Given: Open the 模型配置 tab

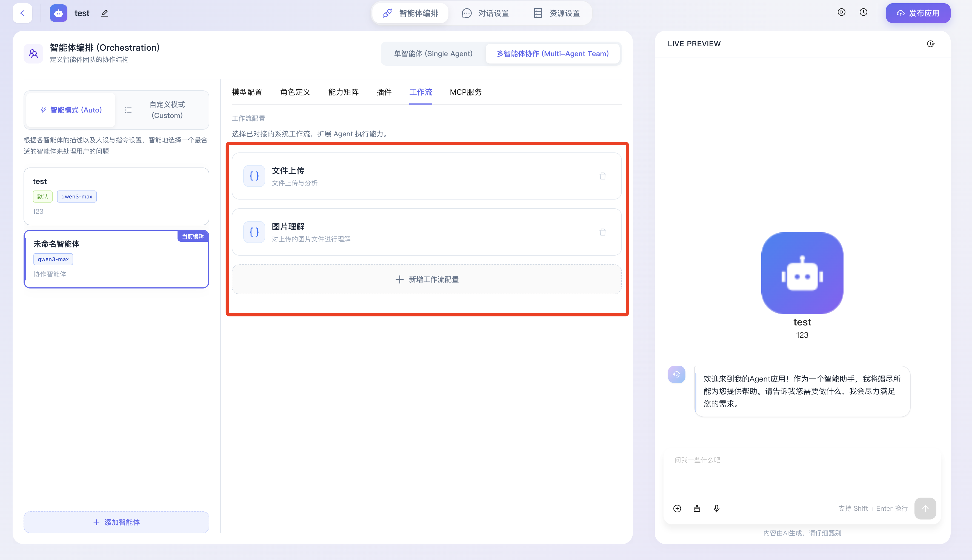Looking at the screenshot, I should point(247,92).
